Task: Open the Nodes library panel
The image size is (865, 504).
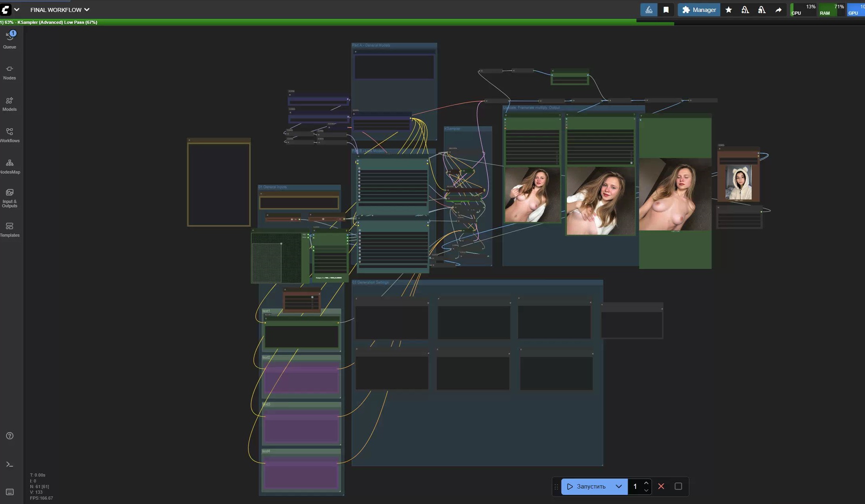Action: (x=10, y=72)
